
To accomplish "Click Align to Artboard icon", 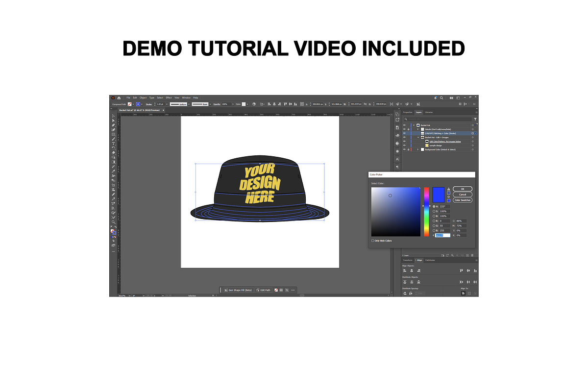I will coord(463,293).
